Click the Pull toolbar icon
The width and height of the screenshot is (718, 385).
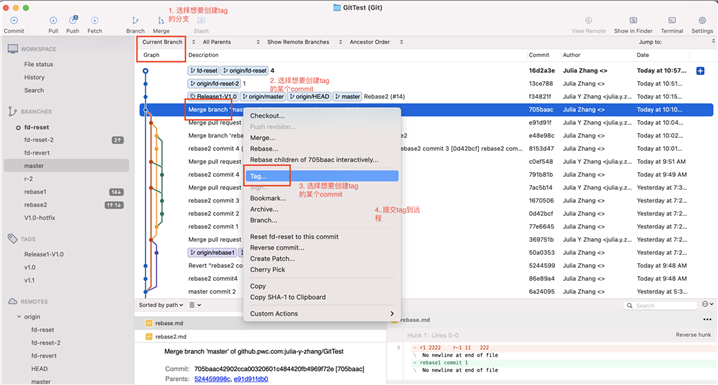(x=53, y=21)
